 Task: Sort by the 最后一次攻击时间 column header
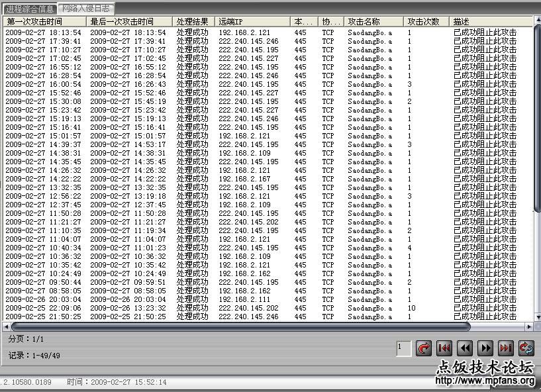129,22
